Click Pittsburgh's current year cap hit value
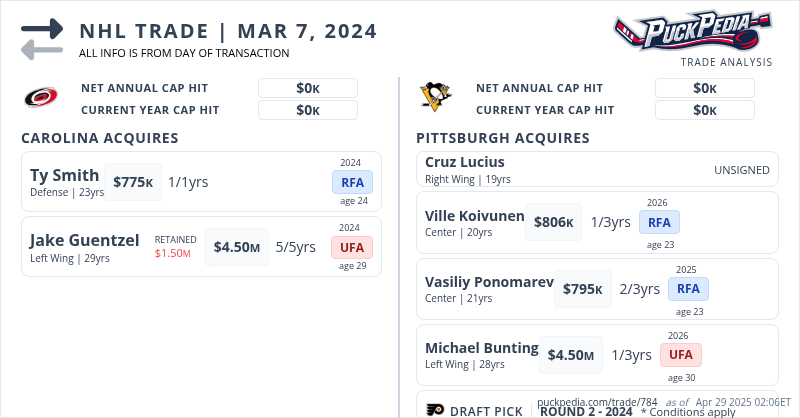 pyautogui.click(x=704, y=110)
